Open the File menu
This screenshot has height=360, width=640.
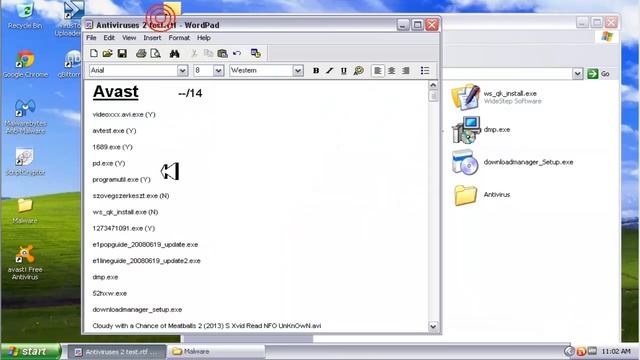(91, 38)
